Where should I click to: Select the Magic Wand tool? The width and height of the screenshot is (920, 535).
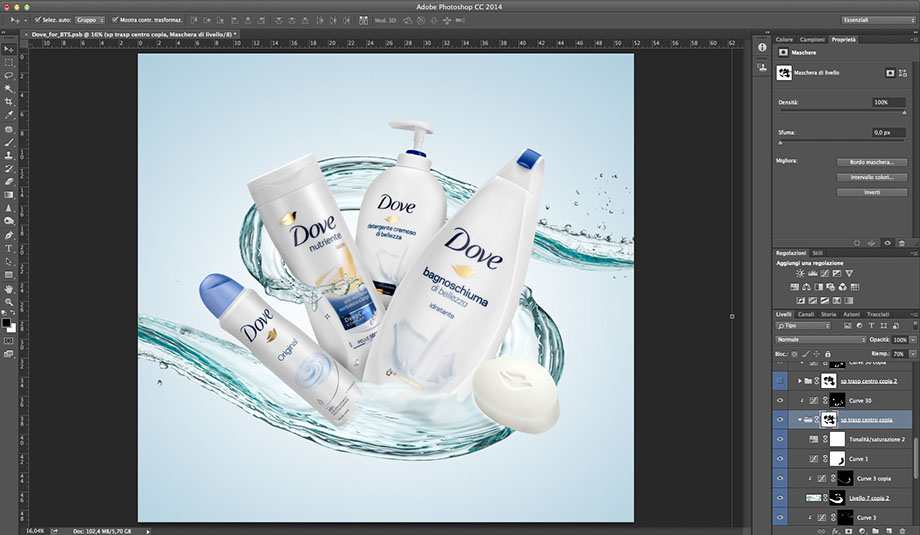[8, 89]
